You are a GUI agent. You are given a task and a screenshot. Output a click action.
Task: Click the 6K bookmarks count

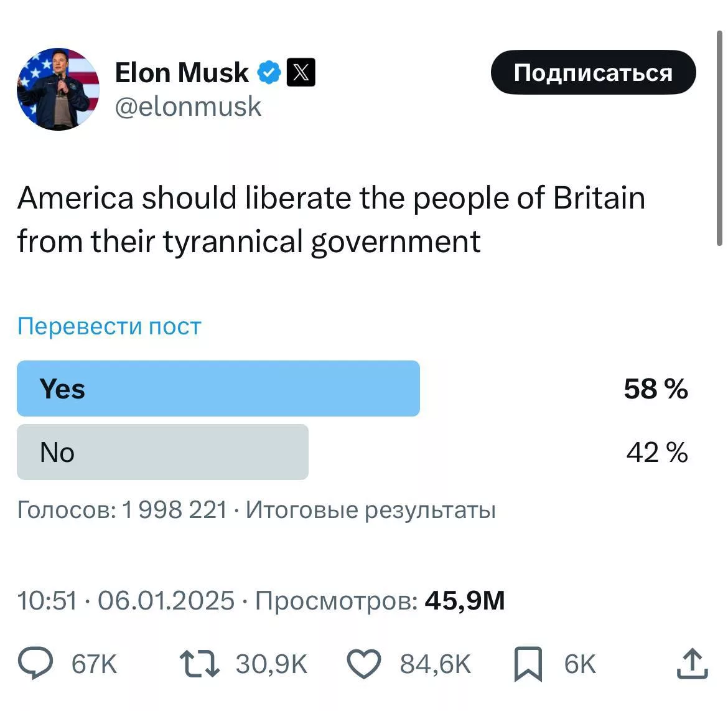[580, 664]
